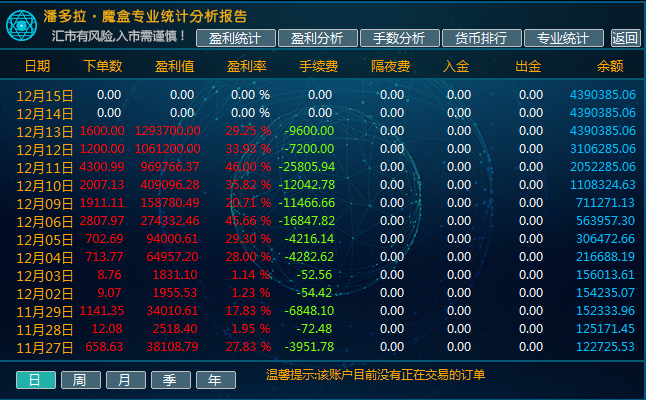Click profit value 1293700.00

(168, 131)
